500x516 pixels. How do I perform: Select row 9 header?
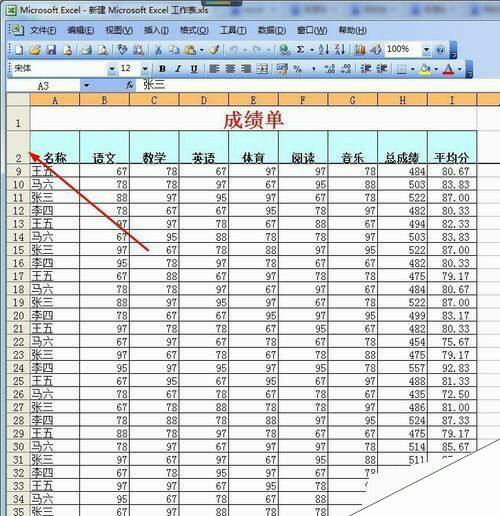click(x=18, y=171)
